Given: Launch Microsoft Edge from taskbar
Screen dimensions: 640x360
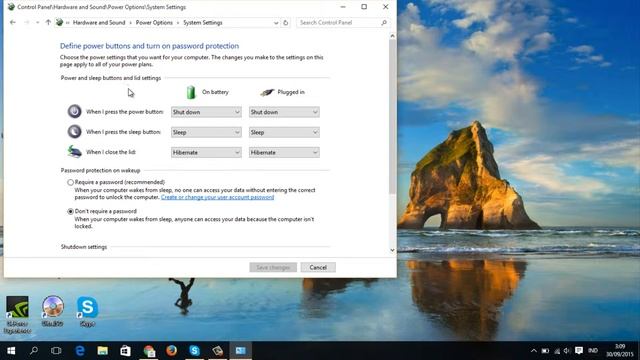Looking at the screenshot, I should 80,351.
